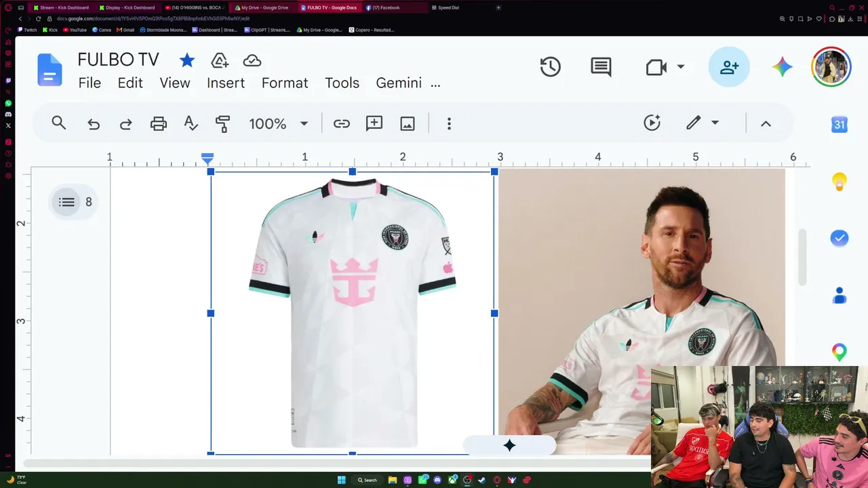Open the version history clock icon

pyautogui.click(x=550, y=66)
